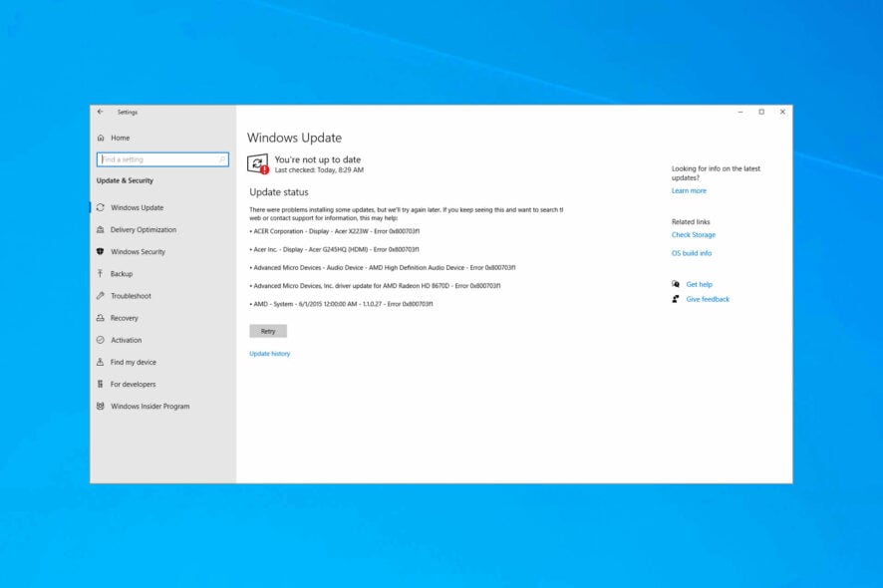The width and height of the screenshot is (883, 588).
Task: Click the Troubleshoot wrench icon
Action: click(101, 295)
